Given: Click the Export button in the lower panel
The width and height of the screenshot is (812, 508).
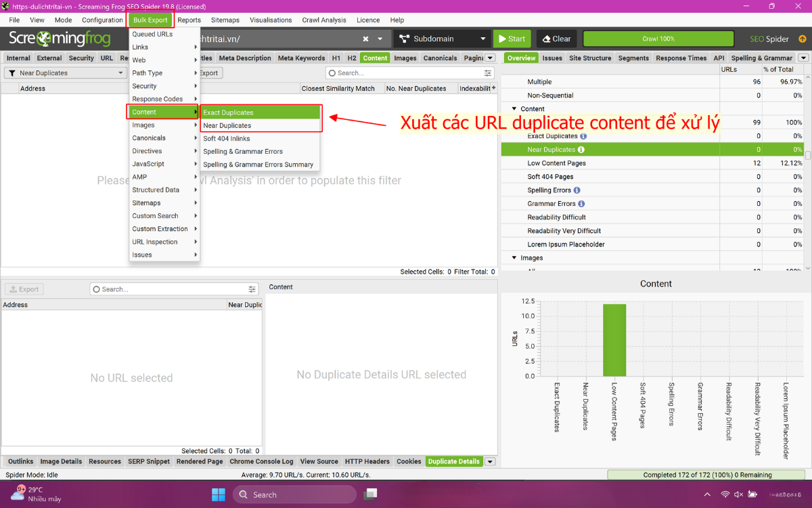Looking at the screenshot, I should click(24, 289).
